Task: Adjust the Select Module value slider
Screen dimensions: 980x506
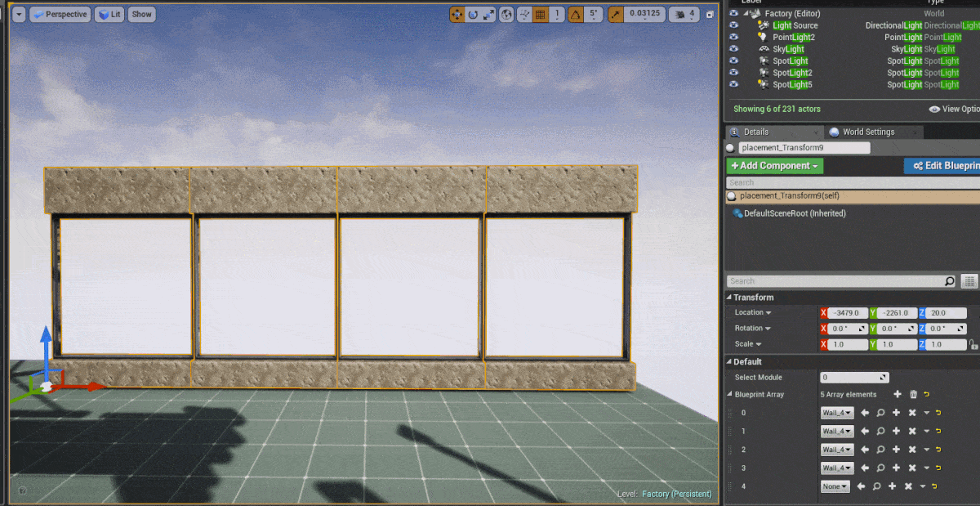Action: coord(854,378)
